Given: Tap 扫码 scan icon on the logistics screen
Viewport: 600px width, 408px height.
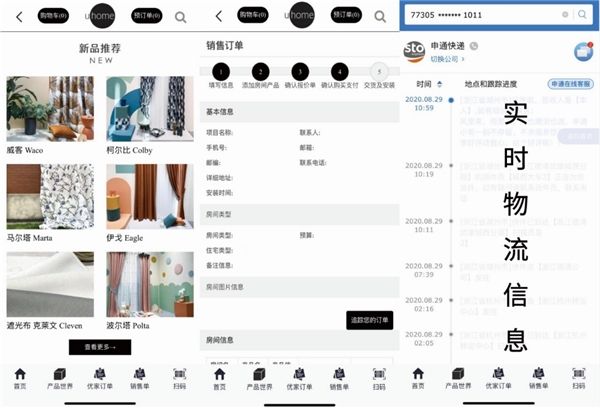Looking at the screenshot, I should coord(579,377).
